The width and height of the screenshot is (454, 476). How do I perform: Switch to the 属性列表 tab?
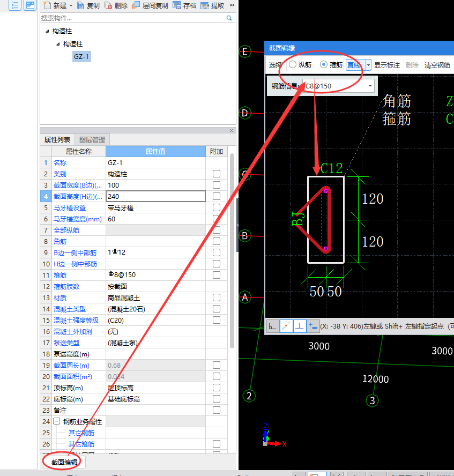(x=57, y=140)
